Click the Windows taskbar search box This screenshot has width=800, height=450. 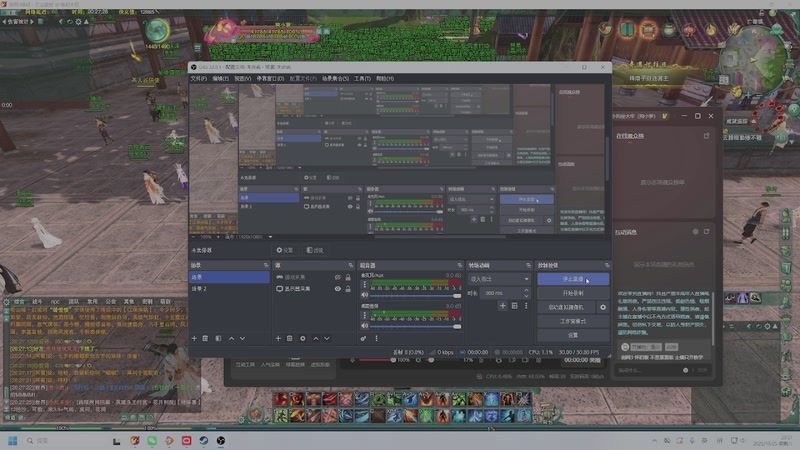coord(64,440)
